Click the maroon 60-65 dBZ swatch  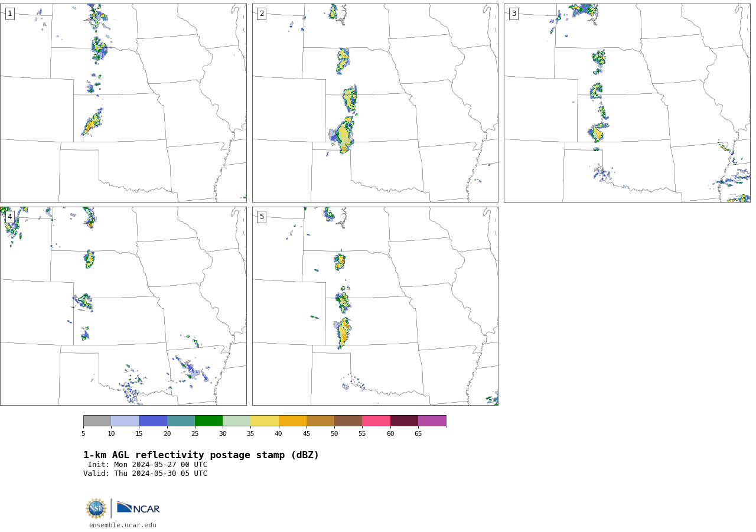click(404, 420)
